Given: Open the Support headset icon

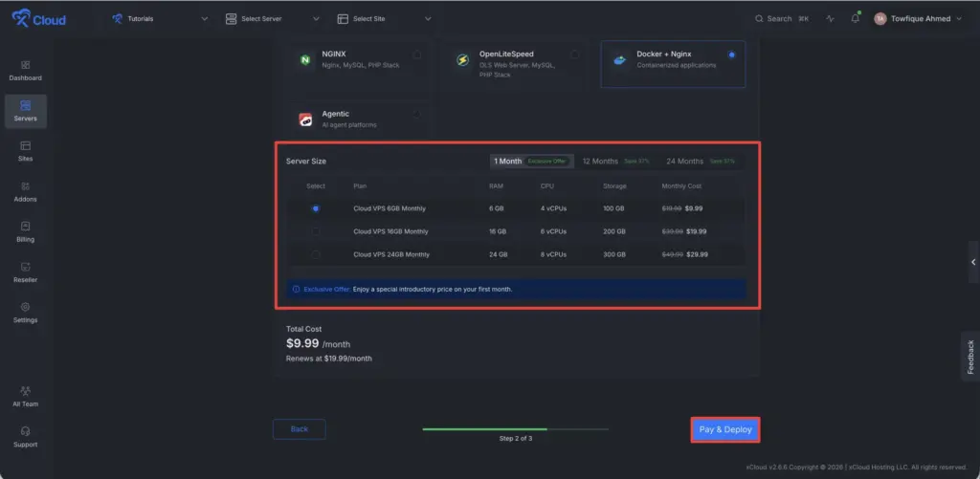Looking at the screenshot, I should (x=26, y=431).
